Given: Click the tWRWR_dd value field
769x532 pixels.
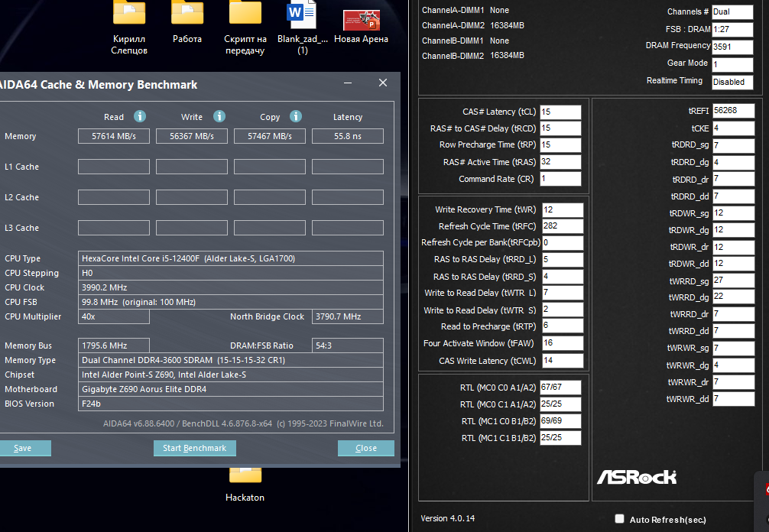Looking at the screenshot, I should pyautogui.click(x=733, y=399).
